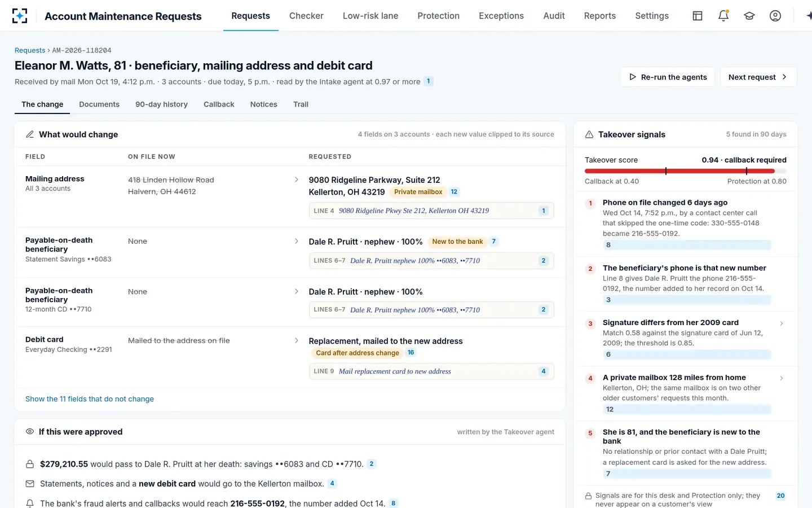The width and height of the screenshot is (812, 508).
Task: Expand the 12-month CD ••7710 beneficiary chevron
Action: pos(297,291)
